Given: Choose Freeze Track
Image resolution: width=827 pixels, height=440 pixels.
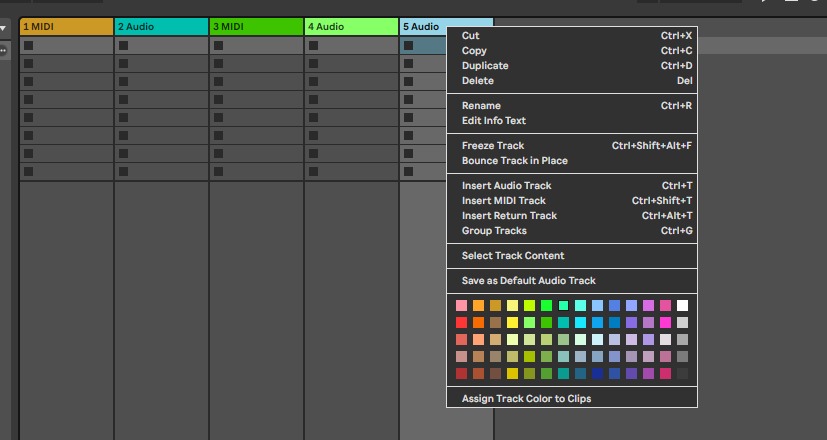Looking at the screenshot, I should point(572,146).
